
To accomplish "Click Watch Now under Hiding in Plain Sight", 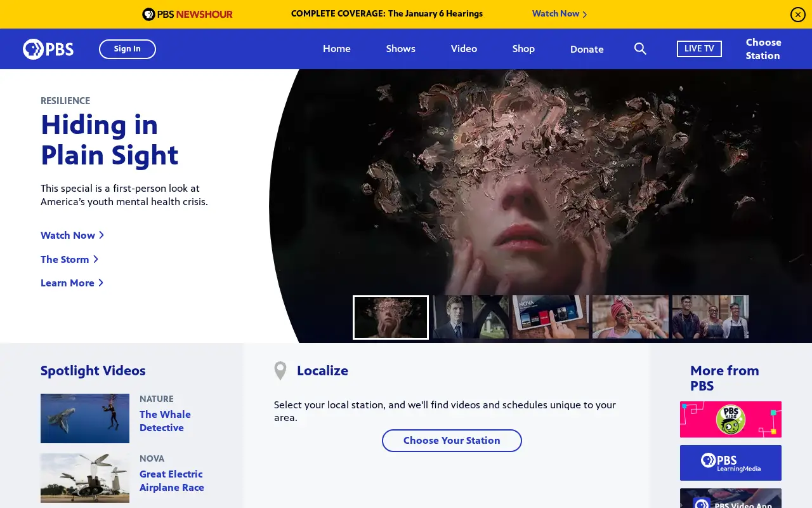I will pos(72,236).
